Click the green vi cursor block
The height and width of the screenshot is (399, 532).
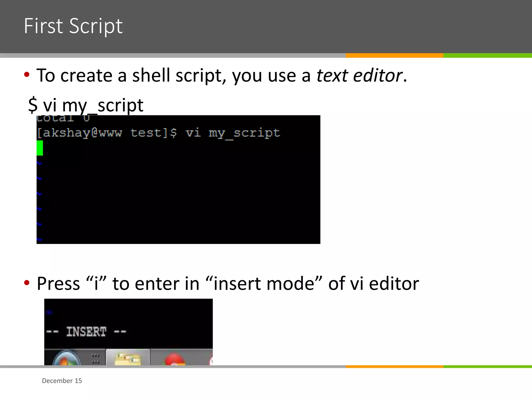pyautogui.click(x=40, y=148)
